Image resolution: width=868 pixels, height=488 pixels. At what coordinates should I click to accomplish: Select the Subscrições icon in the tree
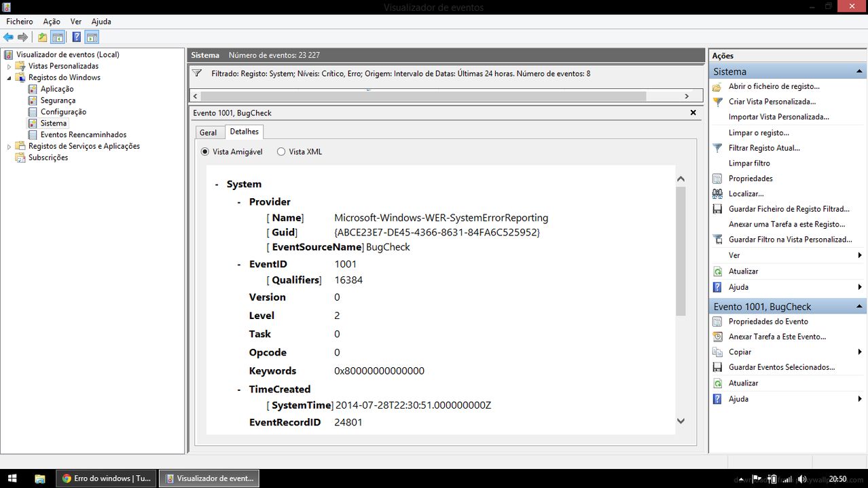tap(20, 157)
